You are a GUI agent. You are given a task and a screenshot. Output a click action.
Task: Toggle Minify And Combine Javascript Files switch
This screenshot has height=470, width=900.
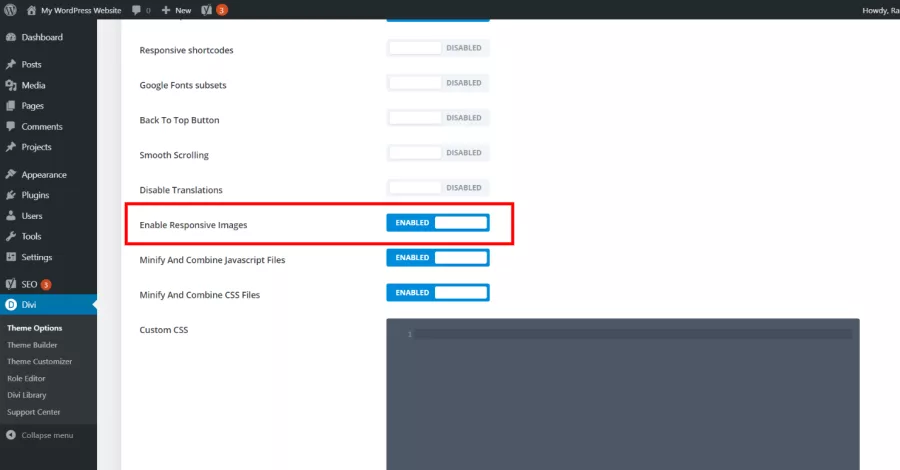point(438,258)
